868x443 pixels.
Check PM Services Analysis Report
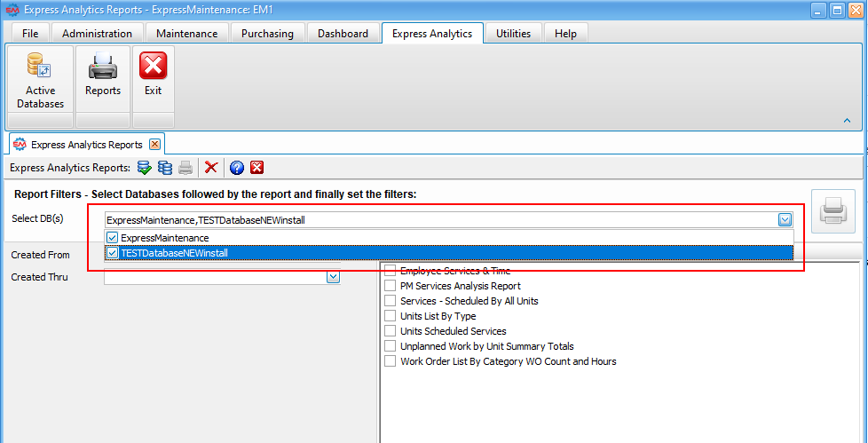pyautogui.click(x=391, y=286)
